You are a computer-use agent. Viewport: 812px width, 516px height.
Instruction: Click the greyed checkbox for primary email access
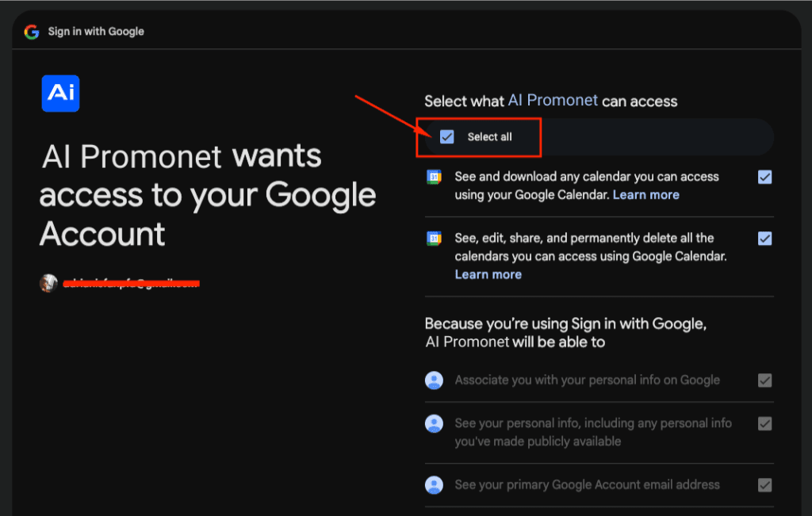[x=764, y=484]
